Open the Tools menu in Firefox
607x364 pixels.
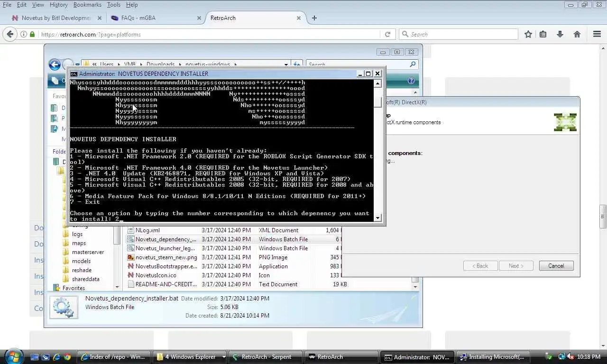coord(113,5)
